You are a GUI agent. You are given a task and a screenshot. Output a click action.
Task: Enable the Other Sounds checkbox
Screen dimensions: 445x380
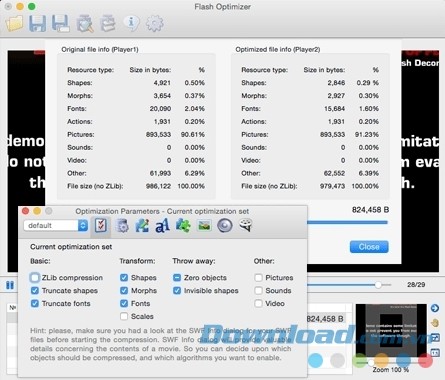[x=258, y=291]
